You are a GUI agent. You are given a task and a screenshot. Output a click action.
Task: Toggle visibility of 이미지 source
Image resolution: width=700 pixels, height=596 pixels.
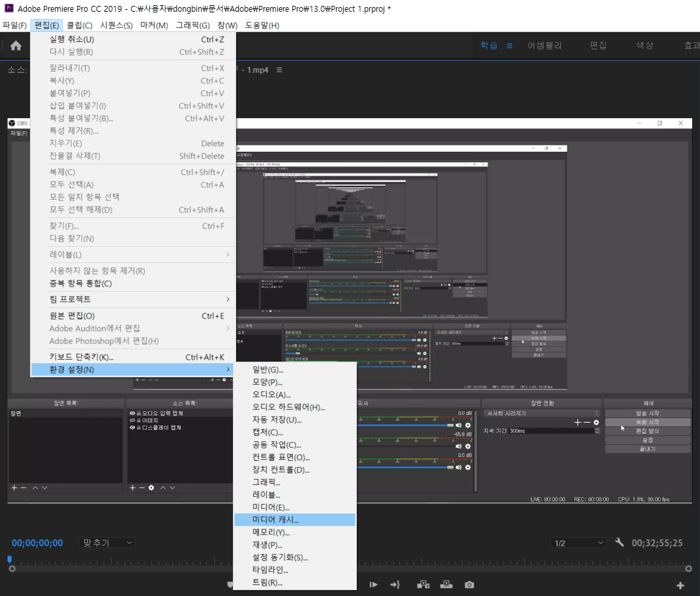tap(132, 420)
